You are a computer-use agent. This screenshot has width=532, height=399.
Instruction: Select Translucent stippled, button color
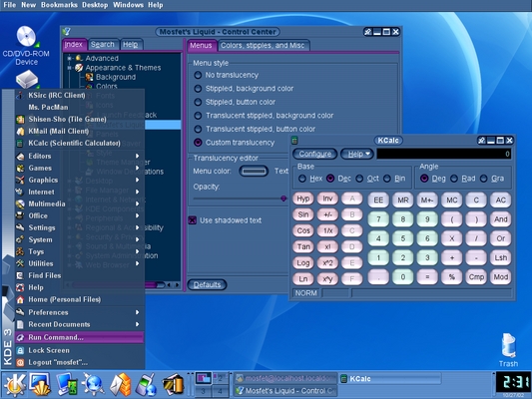tap(198, 129)
